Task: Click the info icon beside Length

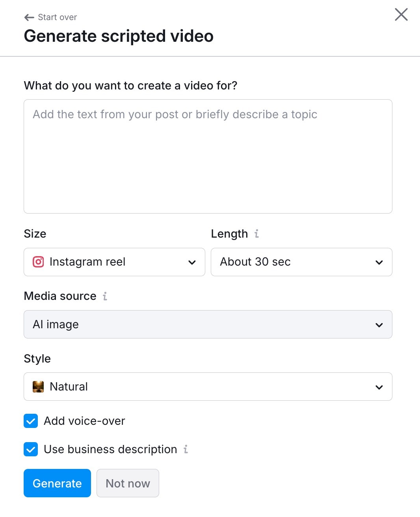Action: pyautogui.click(x=257, y=234)
